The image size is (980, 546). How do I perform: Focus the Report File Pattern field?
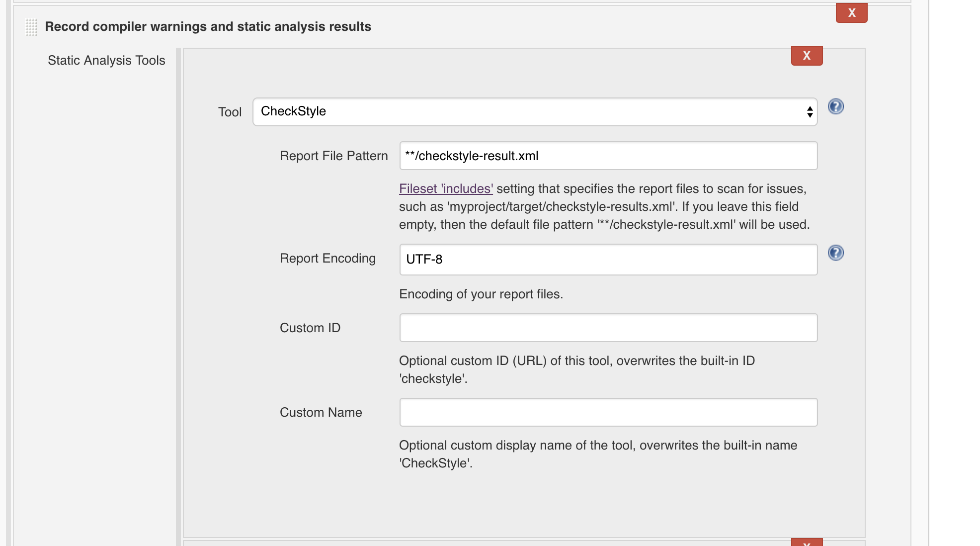(x=608, y=156)
